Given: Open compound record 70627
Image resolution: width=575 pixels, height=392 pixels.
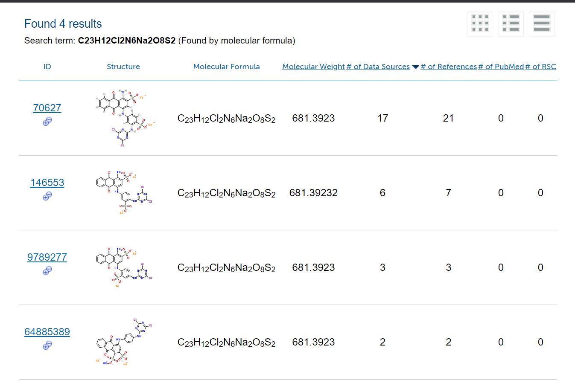Looking at the screenshot, I should [47, 108].
